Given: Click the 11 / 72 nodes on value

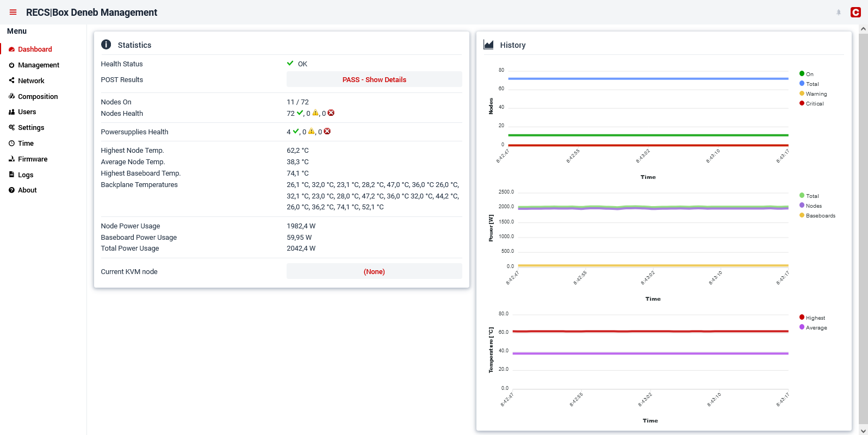Looking at the screenshot, I should click(x=297, y=102).
